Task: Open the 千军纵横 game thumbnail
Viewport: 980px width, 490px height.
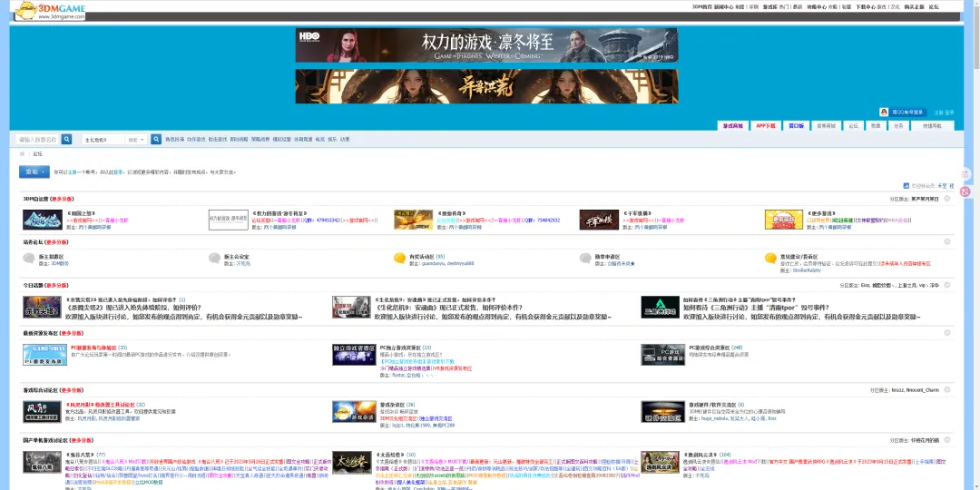Action: pyautogui.click(x=599, y=220)
